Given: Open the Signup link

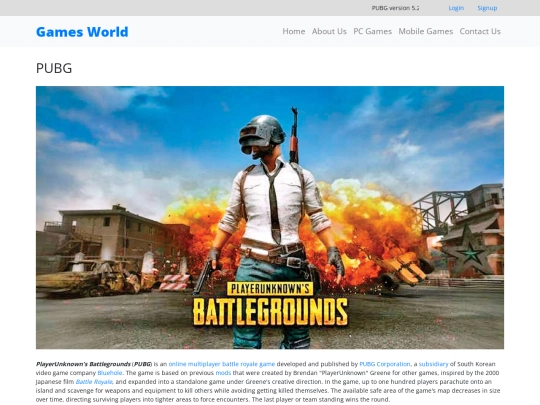Looking at the screenshot, I should click(487, 8).
